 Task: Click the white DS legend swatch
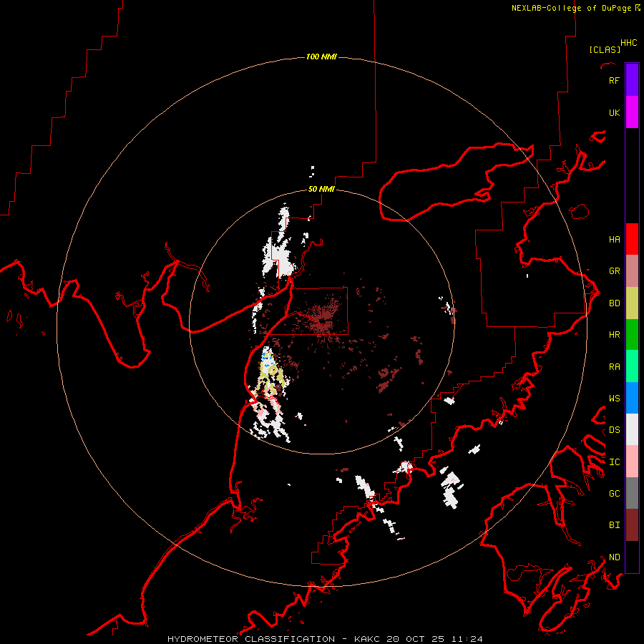click(632, 429)
